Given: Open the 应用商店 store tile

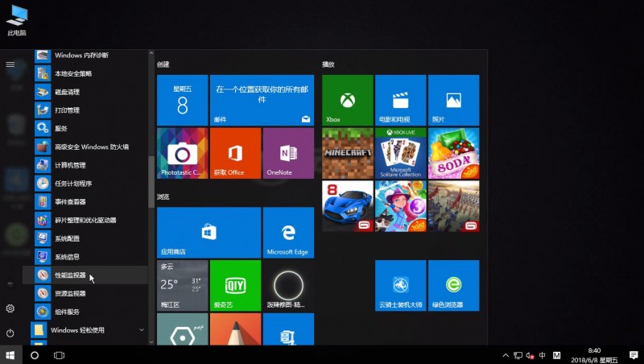Looking at the screenshot, I should coord(208,233).
